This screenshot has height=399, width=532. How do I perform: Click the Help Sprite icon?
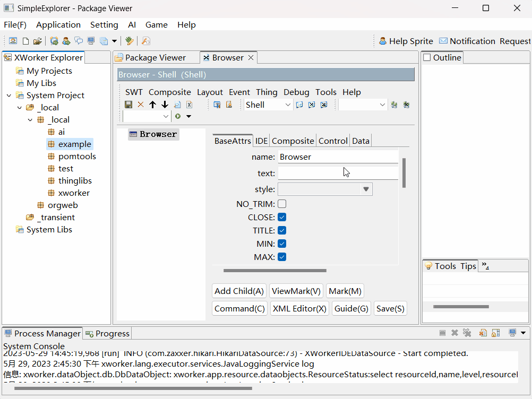[x=383, y=41]
